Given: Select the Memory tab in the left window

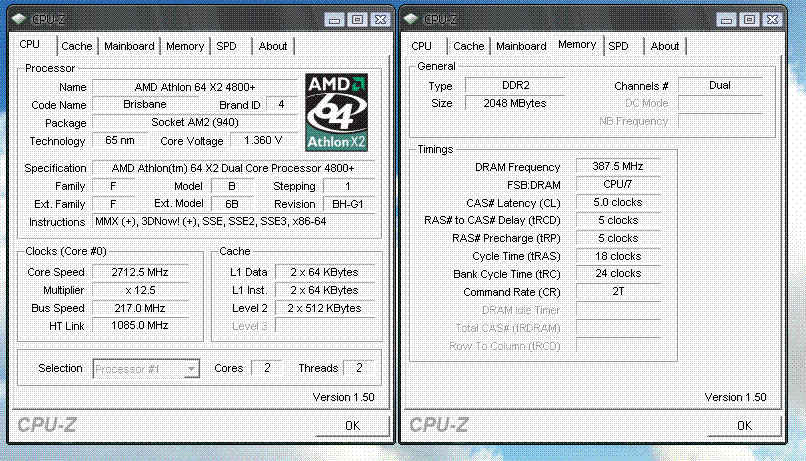Looking at the screenshot, I should 185,46.
